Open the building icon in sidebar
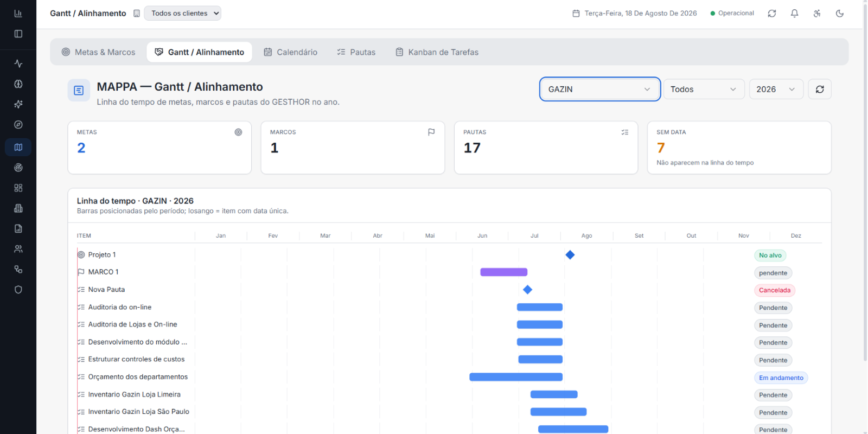The width and height of the screenshot is (868, 434). point(18,208)
